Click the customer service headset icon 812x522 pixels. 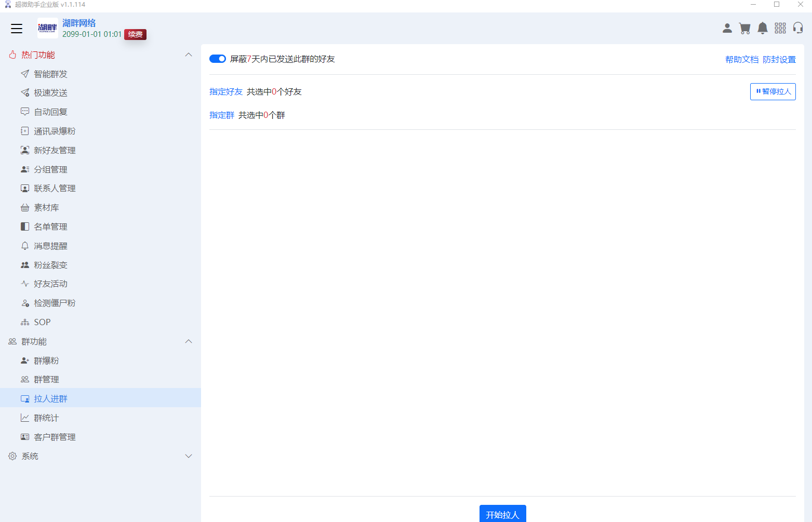[798, 28]
